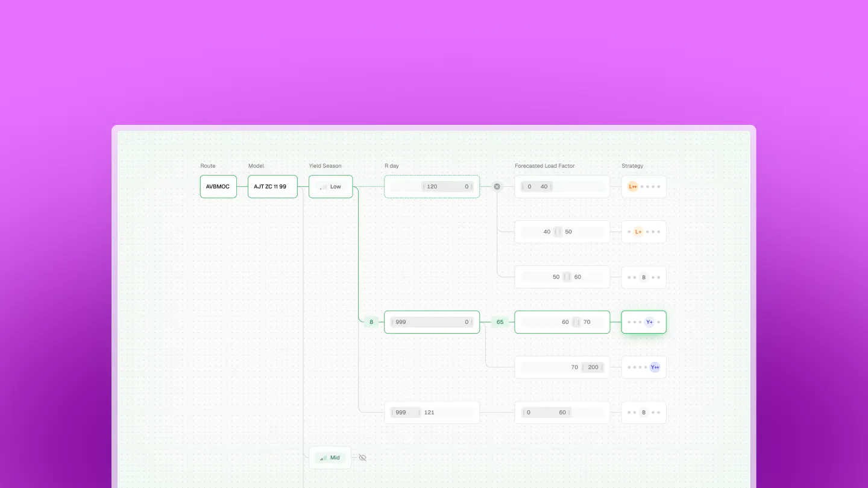This screenshot has width=868, height=488.
Task: Open the Low yield season node
Action: (x=330, y=186)
